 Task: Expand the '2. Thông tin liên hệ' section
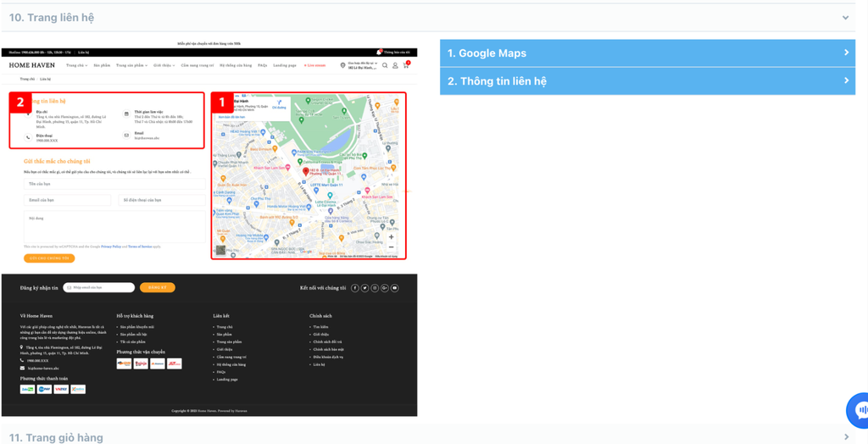click(647, 81)
